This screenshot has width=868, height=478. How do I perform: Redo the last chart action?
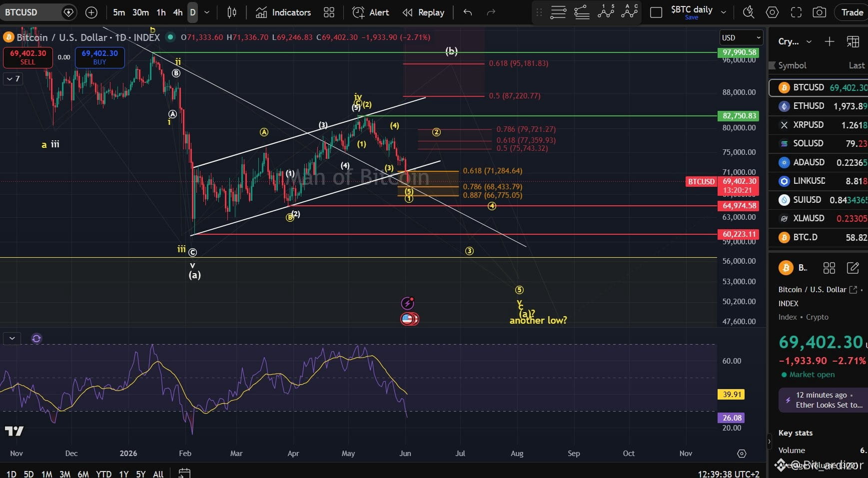click(491, 12)
